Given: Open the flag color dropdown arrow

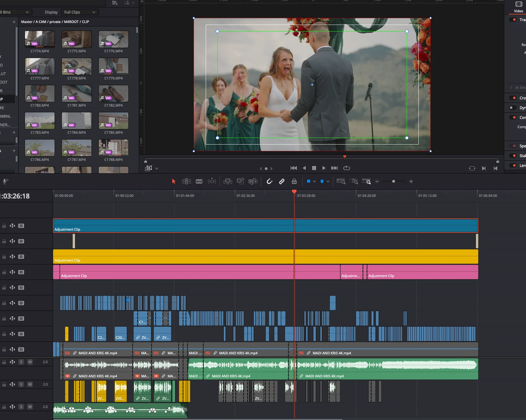Looking at the screenshot, I should tap(315, 181).
